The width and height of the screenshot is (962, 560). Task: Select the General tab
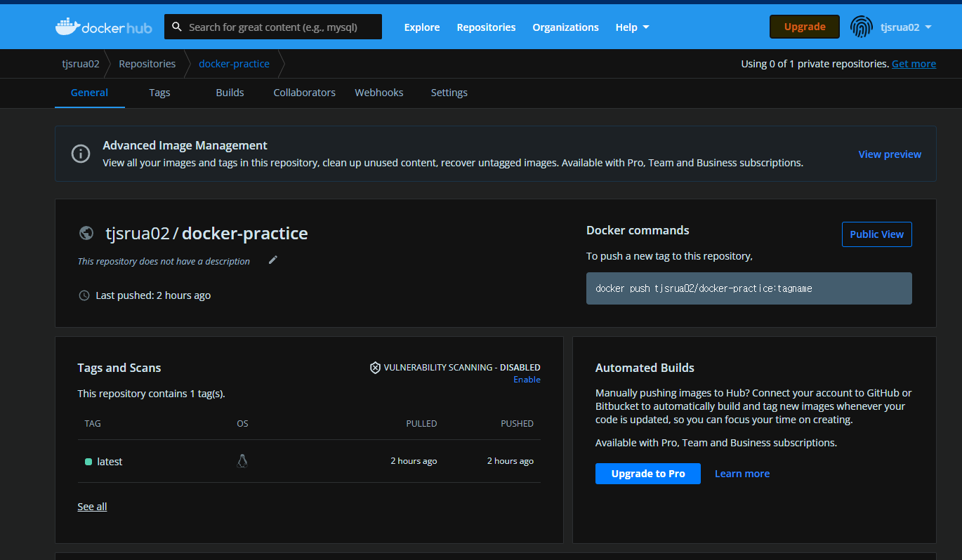89,93
